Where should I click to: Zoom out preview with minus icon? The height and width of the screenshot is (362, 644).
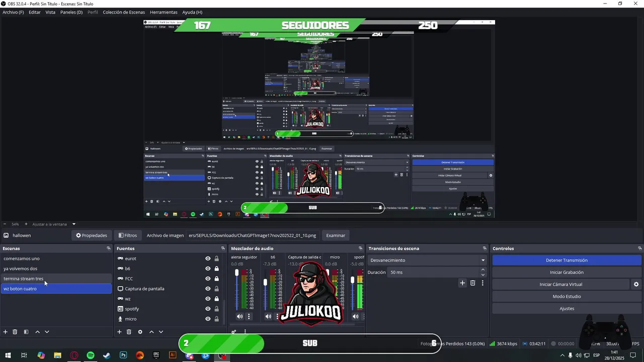pos(5,224)
